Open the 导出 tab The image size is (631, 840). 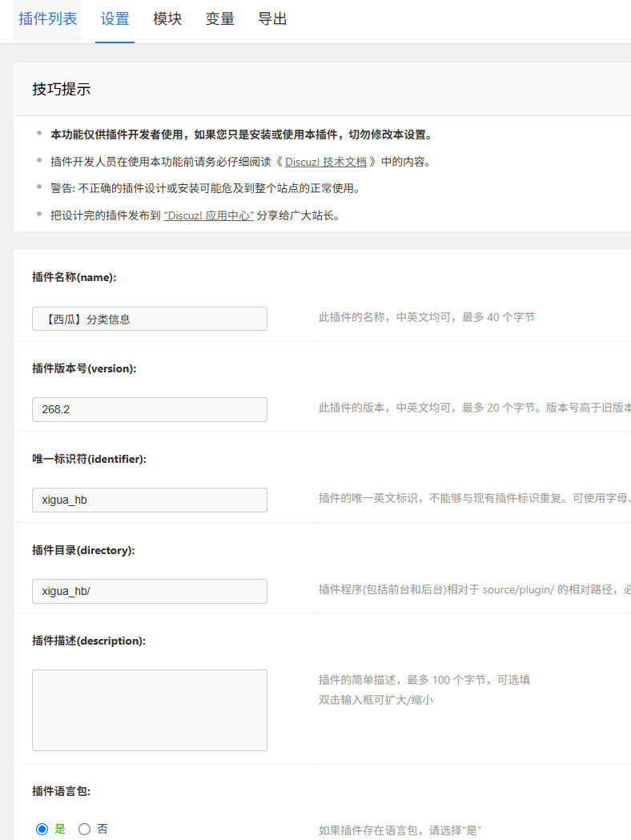click(x=272, y=19)
